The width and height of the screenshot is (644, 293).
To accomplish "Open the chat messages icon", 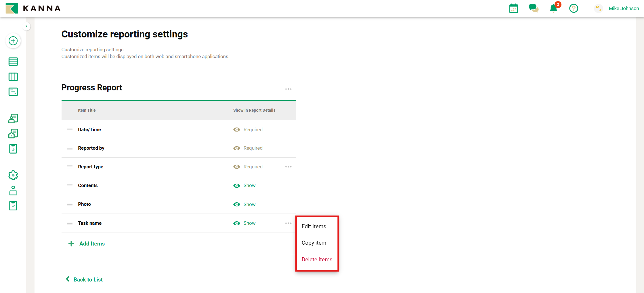I will (533, 8).
